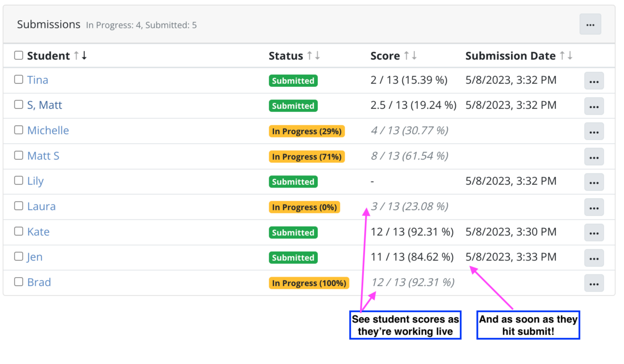624x364 pixels.
Task: Open Brad's student submission link
Action: click(x=39, y=282)
